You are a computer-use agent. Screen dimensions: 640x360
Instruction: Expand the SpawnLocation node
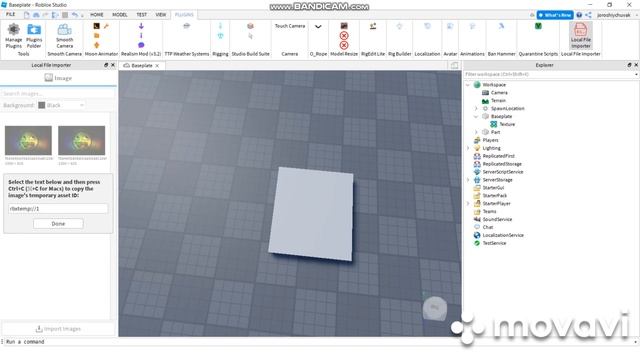coord(476,109)
